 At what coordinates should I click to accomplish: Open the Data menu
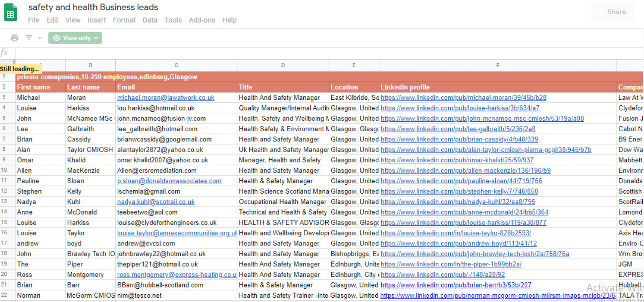(150, 20)
